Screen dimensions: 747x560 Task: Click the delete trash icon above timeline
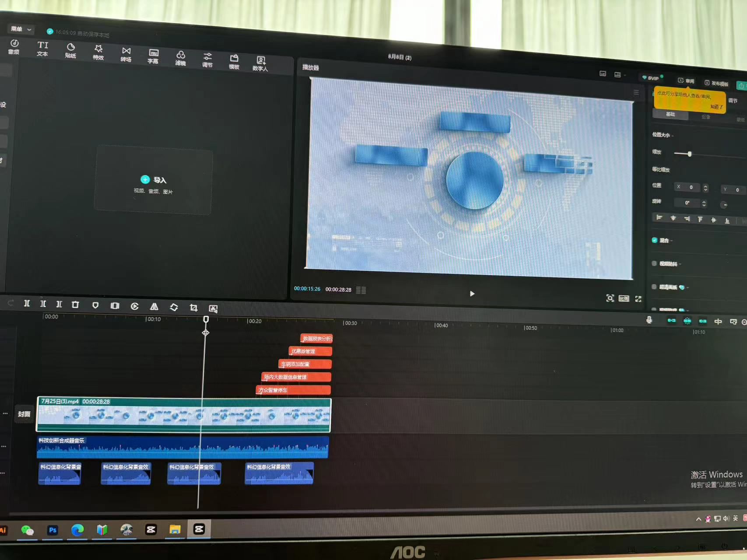tap(75, 304)
